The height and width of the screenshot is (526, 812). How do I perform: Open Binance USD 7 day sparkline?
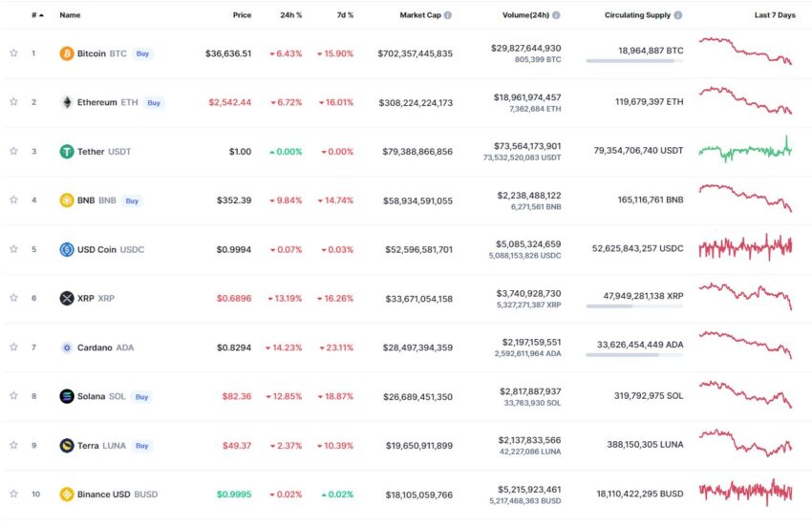pyautogui.click(x=745, y=492)
